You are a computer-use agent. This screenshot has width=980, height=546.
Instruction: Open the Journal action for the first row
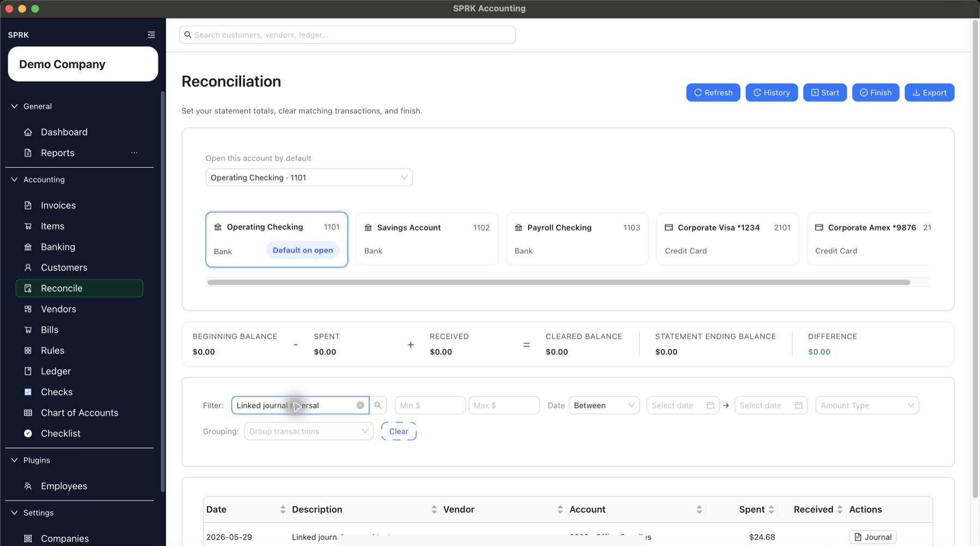coord(873,537)
